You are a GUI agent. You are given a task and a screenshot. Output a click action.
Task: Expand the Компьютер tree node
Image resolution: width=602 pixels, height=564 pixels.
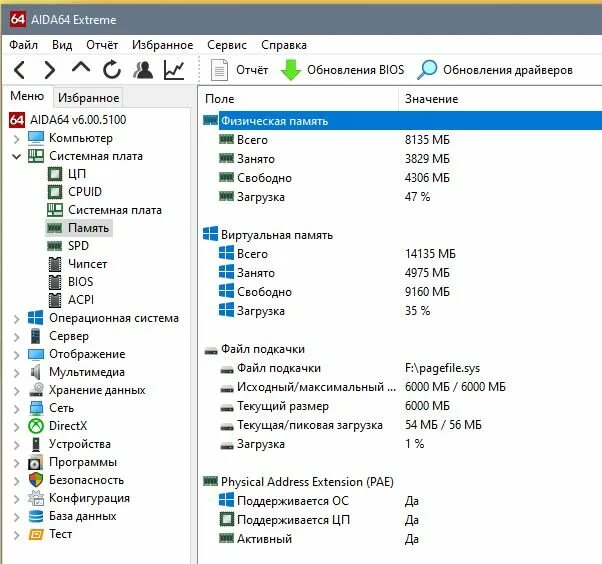point(17,139)
